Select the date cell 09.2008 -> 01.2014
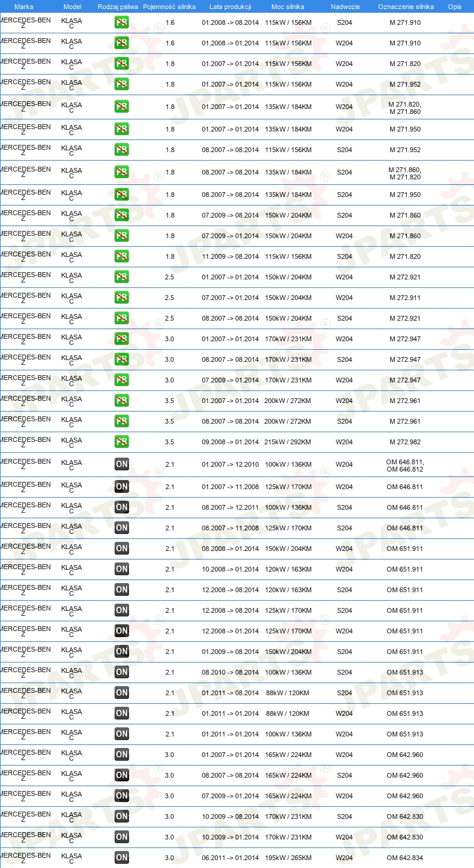Viewport: 474px width, 868px height. (230, 442)
